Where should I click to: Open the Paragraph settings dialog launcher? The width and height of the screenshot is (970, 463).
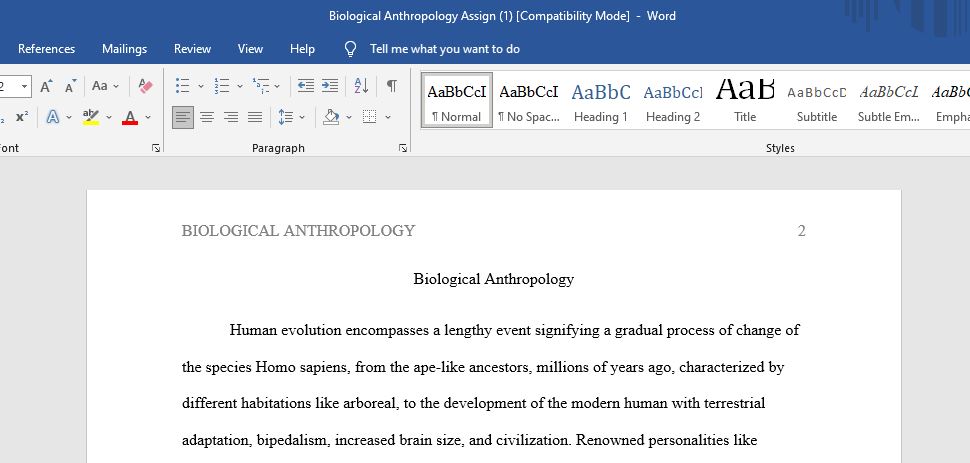click(403, 148)
